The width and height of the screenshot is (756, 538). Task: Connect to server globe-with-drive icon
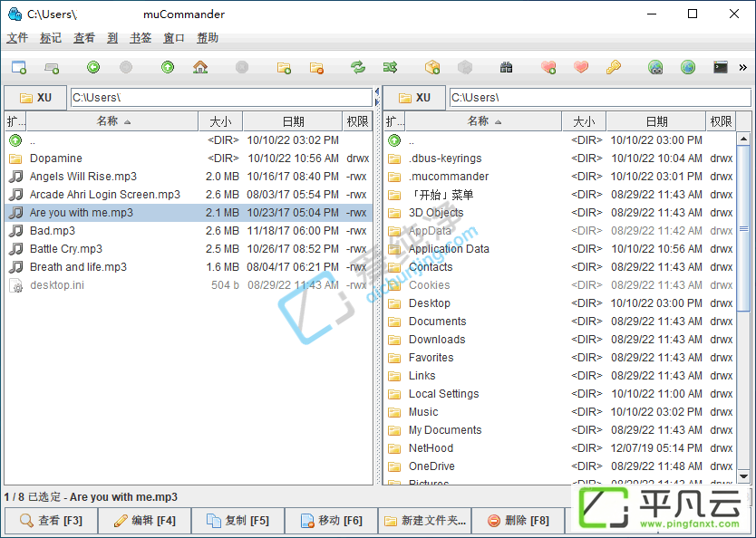(x=655, y=67)
